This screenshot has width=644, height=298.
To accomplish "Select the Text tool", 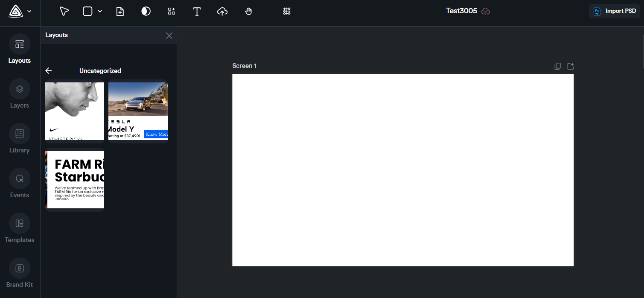I will click(x=197, y=12).
